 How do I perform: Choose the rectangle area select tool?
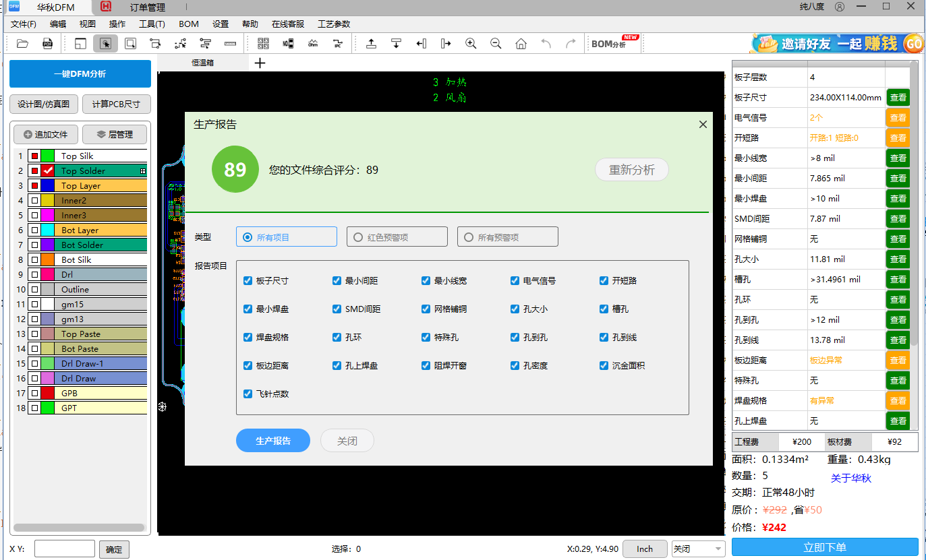point(130,44)
